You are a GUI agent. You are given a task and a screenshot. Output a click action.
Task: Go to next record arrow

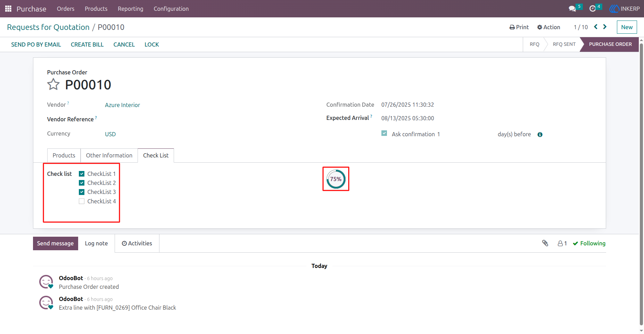click(605, 27)
